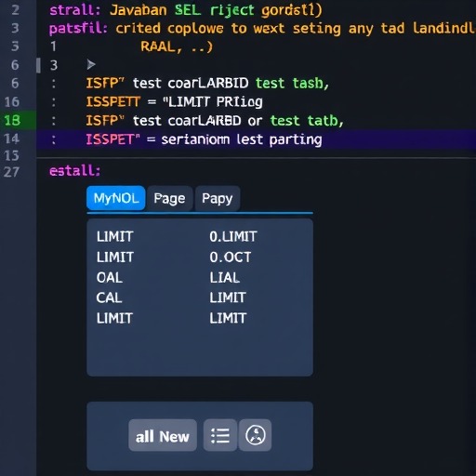
Task: Click line number 16 in the gutter
Action: 12,101
